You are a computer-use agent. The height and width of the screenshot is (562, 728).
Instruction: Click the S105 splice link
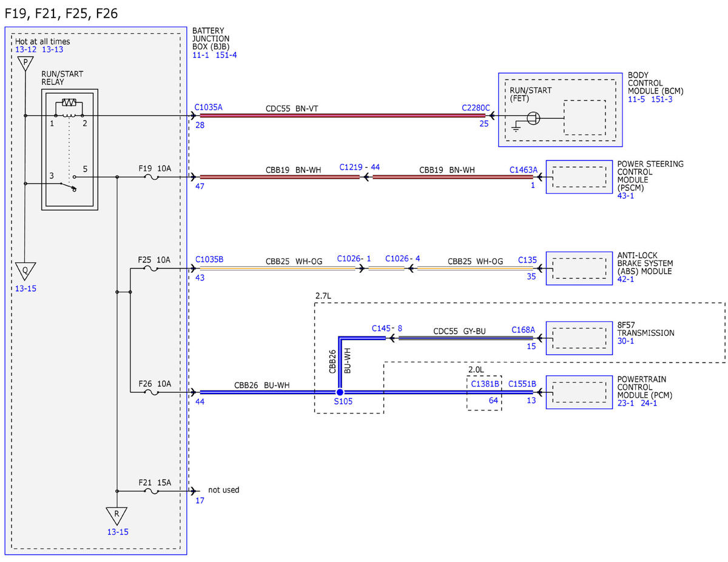coord(343,401)
